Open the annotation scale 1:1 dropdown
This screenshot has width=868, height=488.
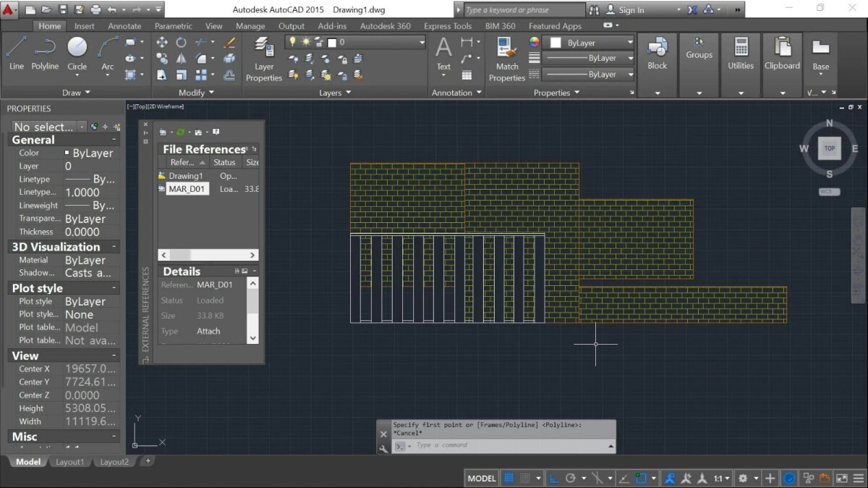coord(720,478)
